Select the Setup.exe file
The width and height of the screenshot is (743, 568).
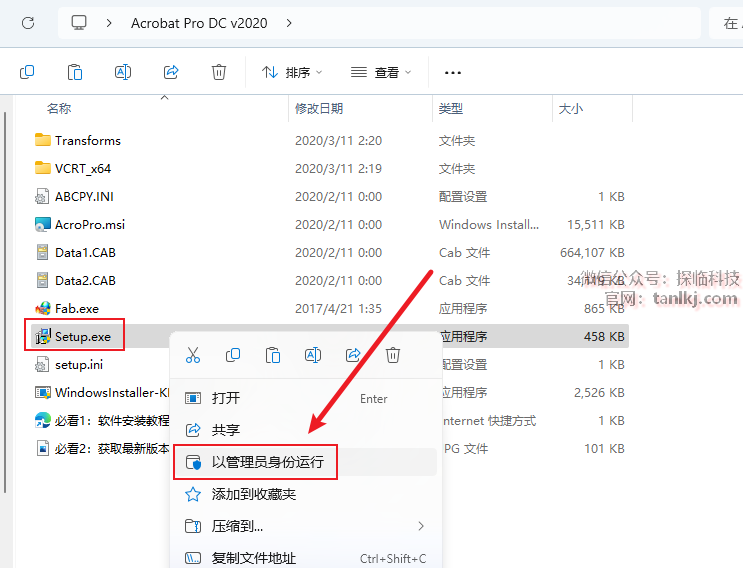(83, 336)
